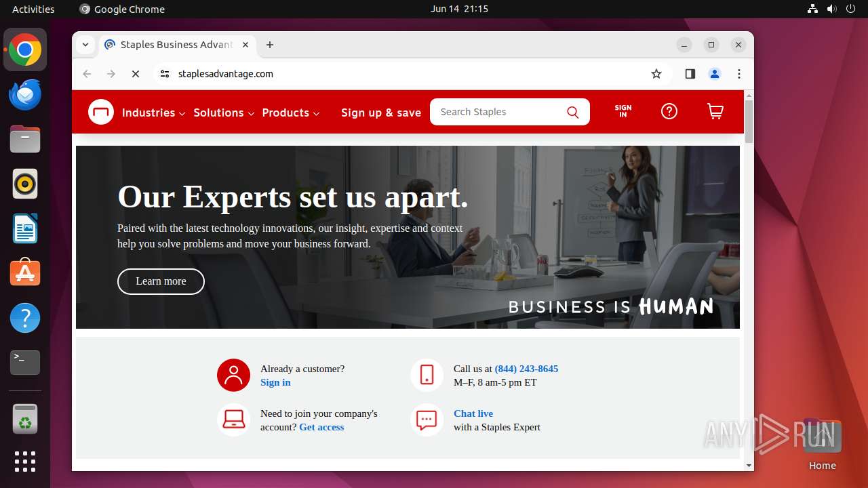868x488 pixels.
Task: Click the search magnifier icon
Action: (573, 113)
